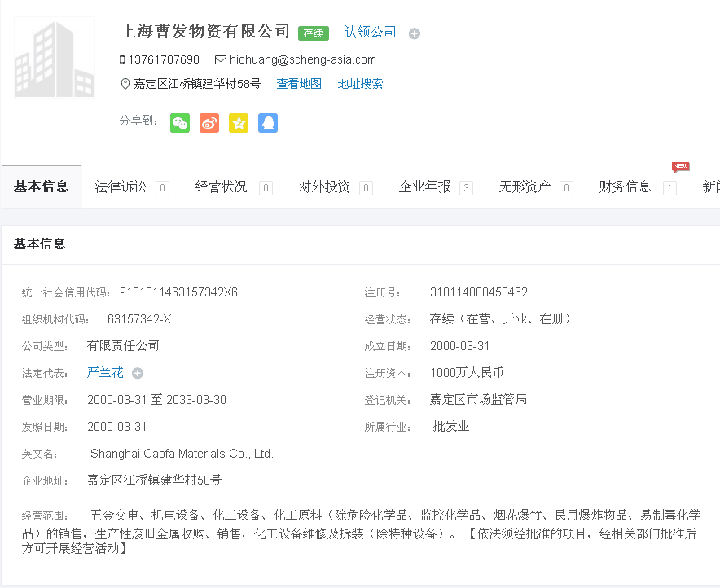This screenshot has width=720, height=588.
Task: Click the 地址搜索 link
Action: 360,84
